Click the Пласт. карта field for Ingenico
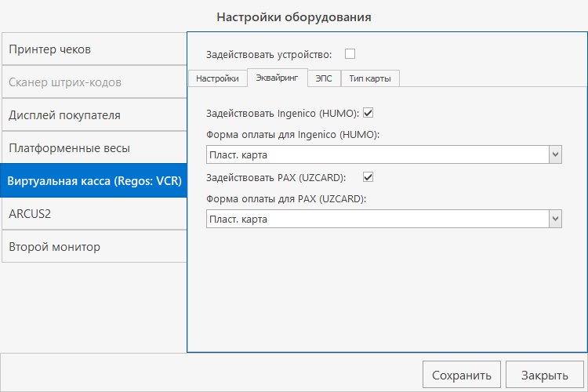The width and height of the screenshot is (588, 392). click(376, 155)
